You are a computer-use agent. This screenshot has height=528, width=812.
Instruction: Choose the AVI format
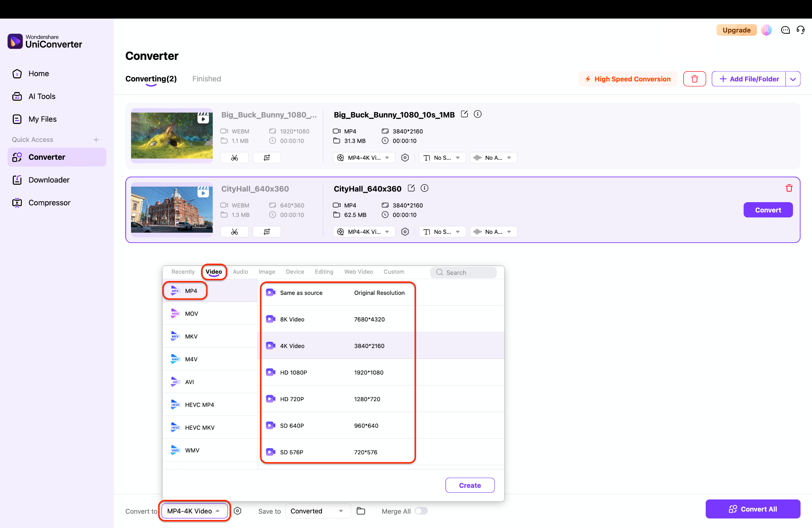(210, 382)
